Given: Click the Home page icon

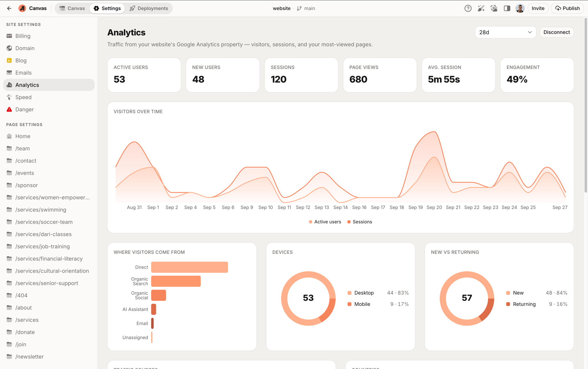Looking at the screenshot, I should tap(9, 136).
